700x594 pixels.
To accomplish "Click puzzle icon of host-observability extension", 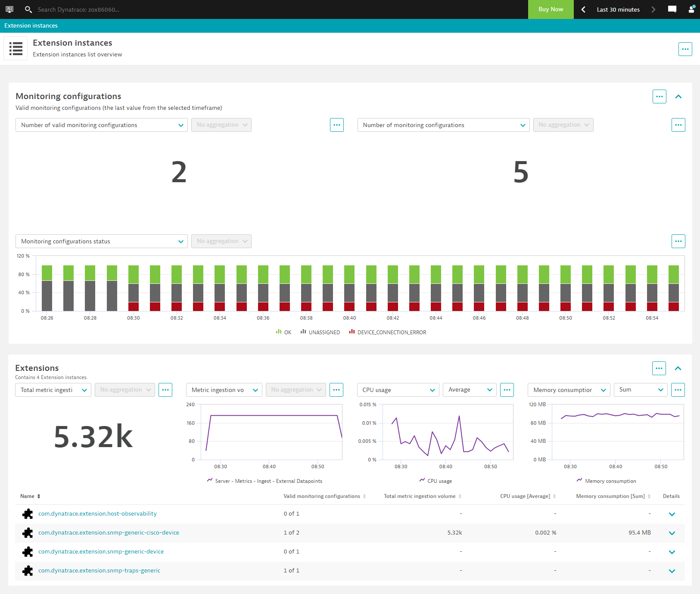I will pos(28,514).
